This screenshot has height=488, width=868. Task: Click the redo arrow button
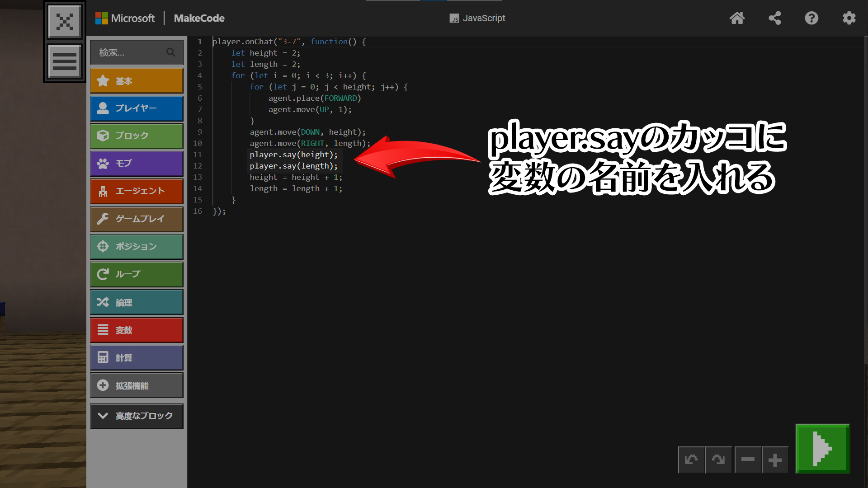[718, 460]
